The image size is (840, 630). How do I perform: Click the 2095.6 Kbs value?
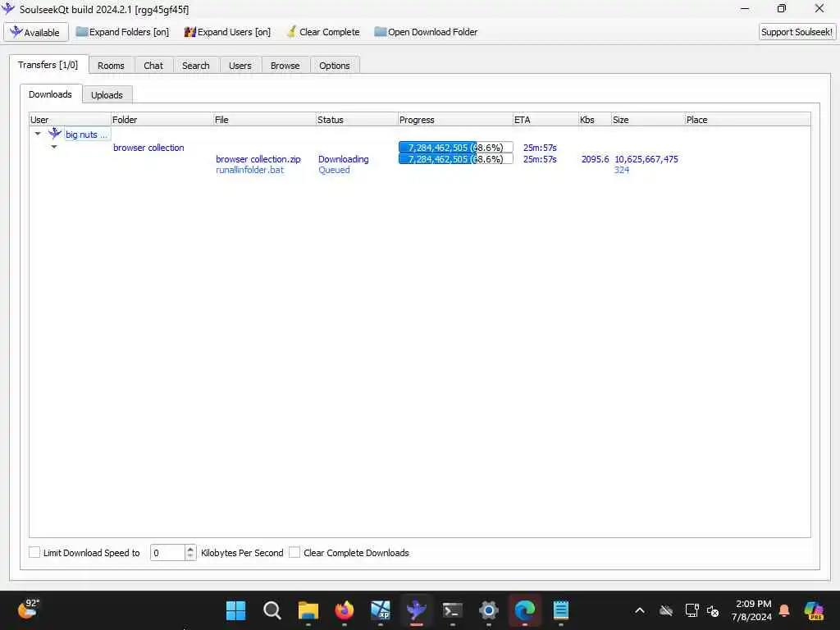(x=595, y=159)
